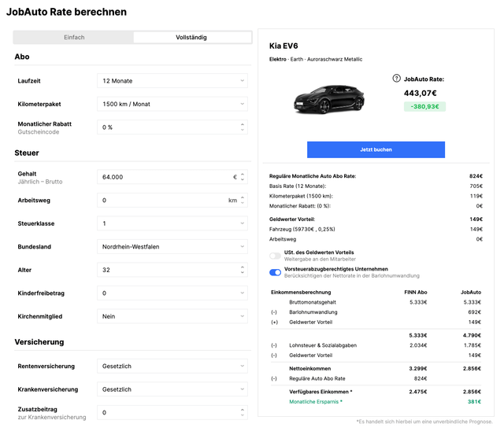Click the Lohnsteuer & Sozialabgaben row label
Viewport: 504px width, 435px height.
pos(323,345)
